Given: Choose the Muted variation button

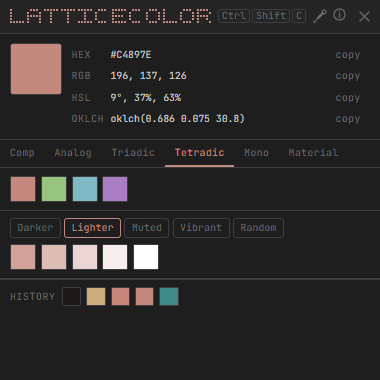Looking at the screenshot, I should [147, 228].
